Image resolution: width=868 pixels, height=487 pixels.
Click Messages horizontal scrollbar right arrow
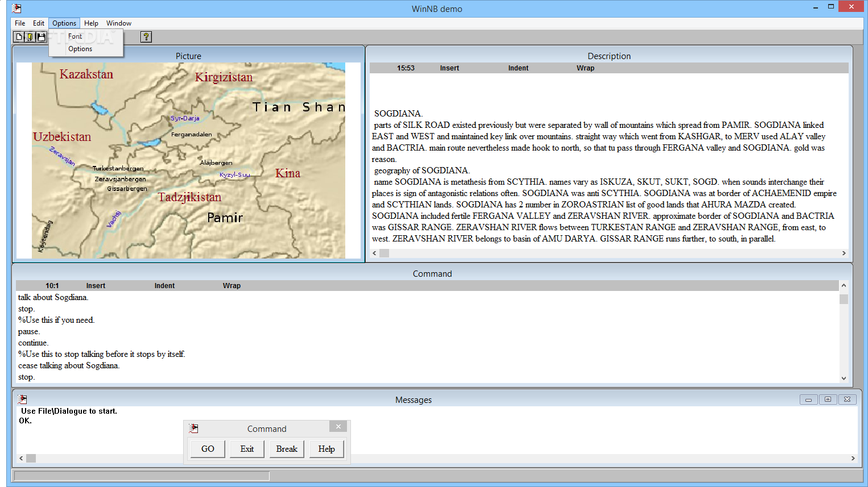853,458
